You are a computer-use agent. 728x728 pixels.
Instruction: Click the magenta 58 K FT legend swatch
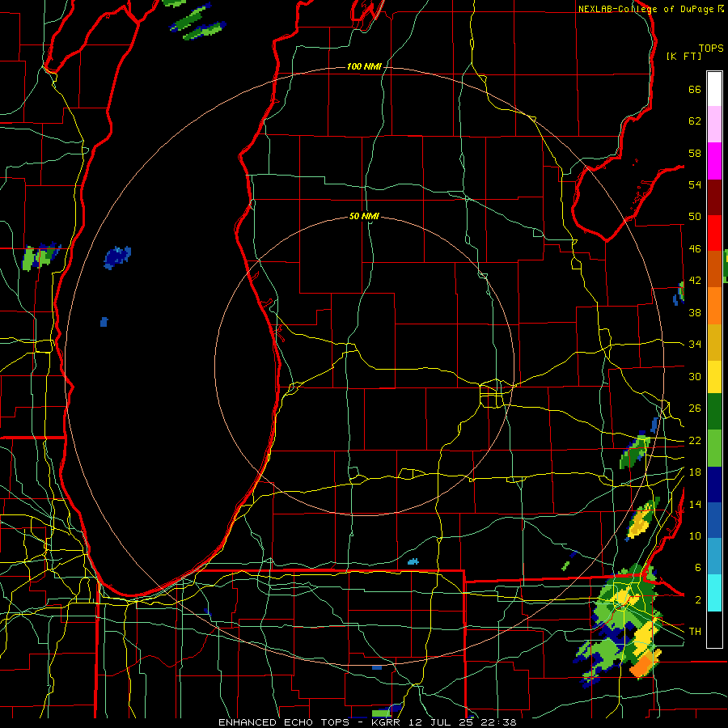(714, 161)
